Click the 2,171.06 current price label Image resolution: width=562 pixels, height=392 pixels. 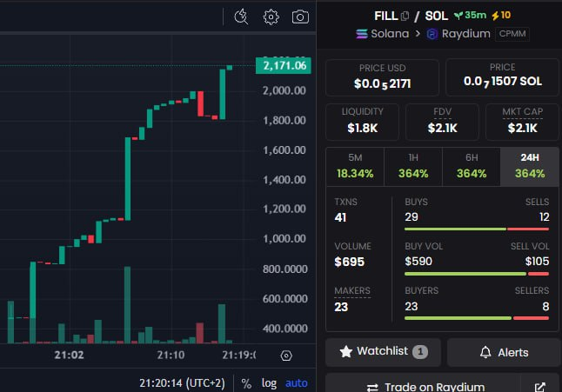284,65
